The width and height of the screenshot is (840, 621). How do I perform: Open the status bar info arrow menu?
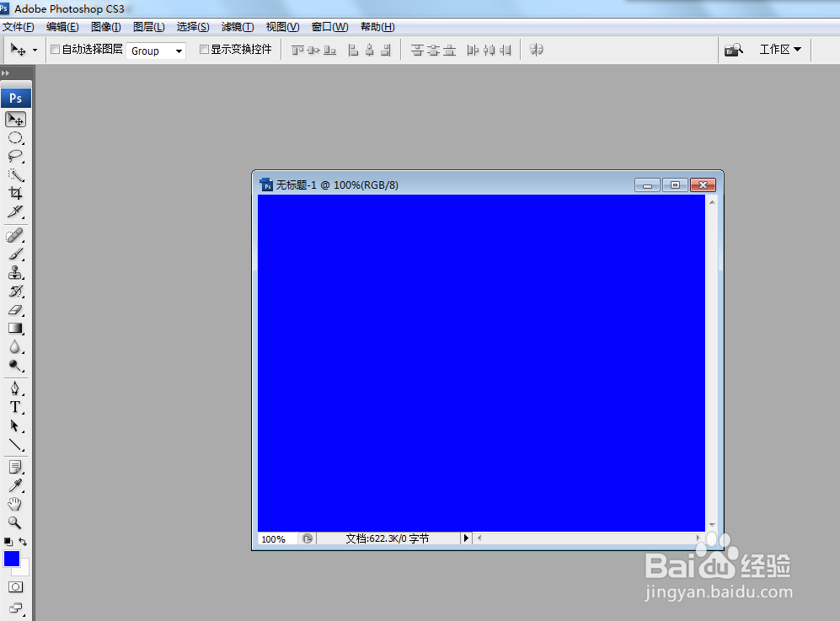(x=466, y=538)
